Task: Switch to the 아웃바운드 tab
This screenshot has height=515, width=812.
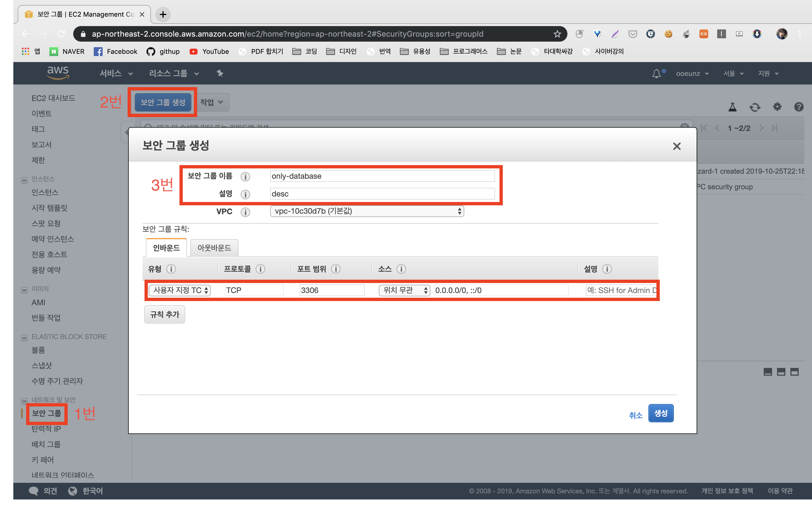Action: (214, 248)
